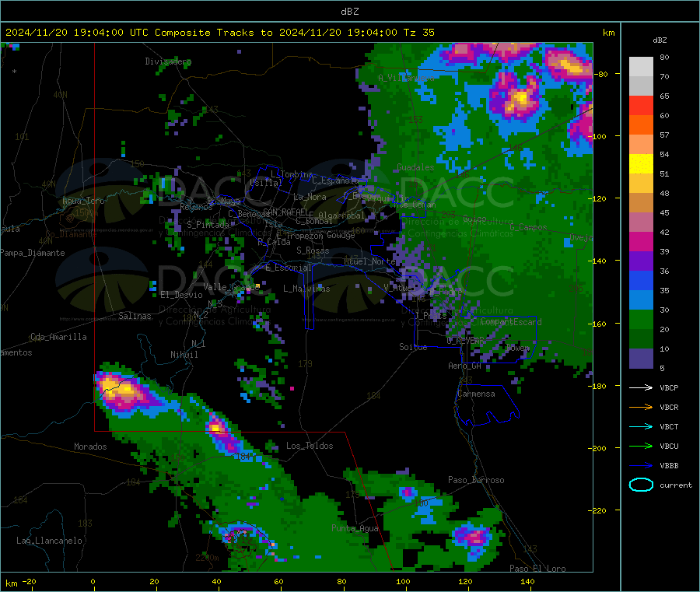This screenshot has height=592, width=700.
Task: Select the cyan VBCT arrow symbol
Action: click(641, 426)
